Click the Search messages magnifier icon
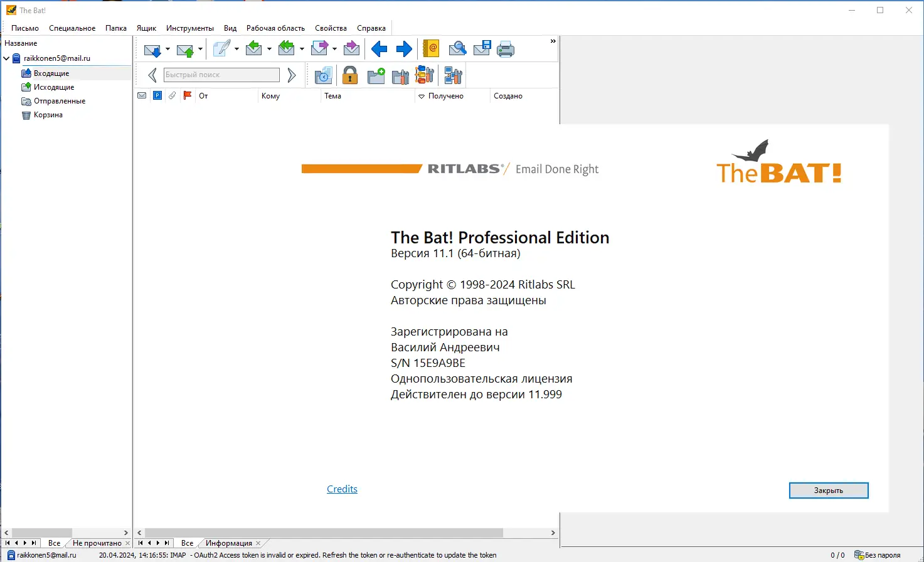This screenshot has height=562, width=924. point(458,48)
